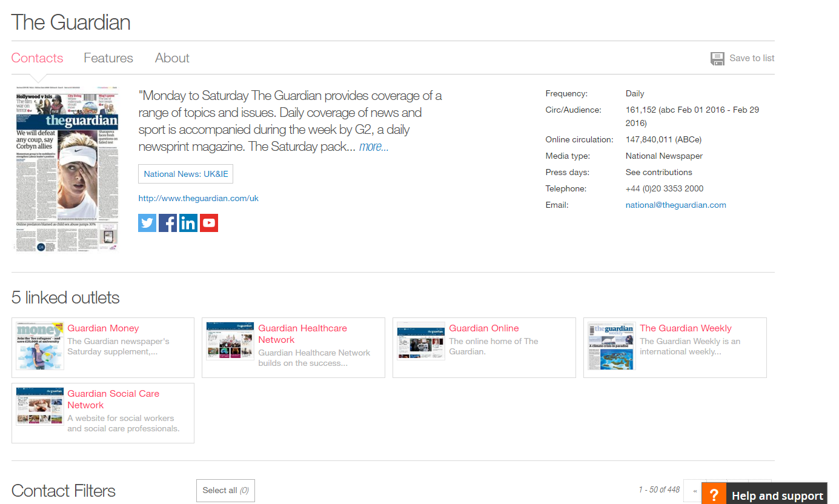Expand description with the more... link
The width and height of the screenshot is (839, 504).
click(x=374, y=147)
